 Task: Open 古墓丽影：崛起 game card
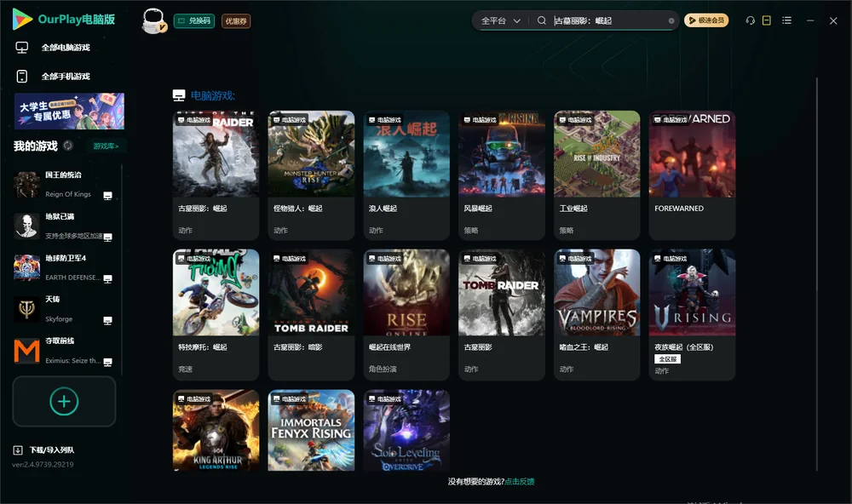pyautogui.click(x=216, y=175)
